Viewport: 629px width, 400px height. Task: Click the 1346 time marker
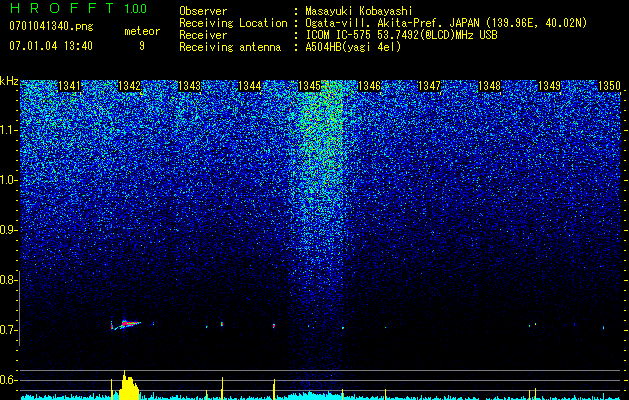coord(369,86)
